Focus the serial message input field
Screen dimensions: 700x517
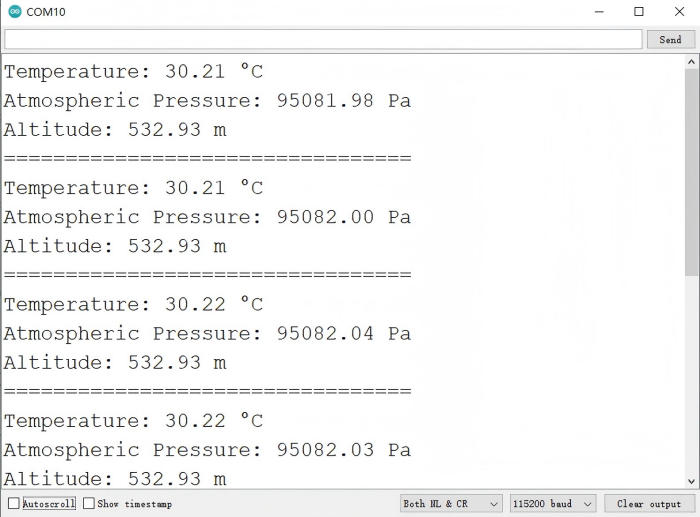[322, 39]
